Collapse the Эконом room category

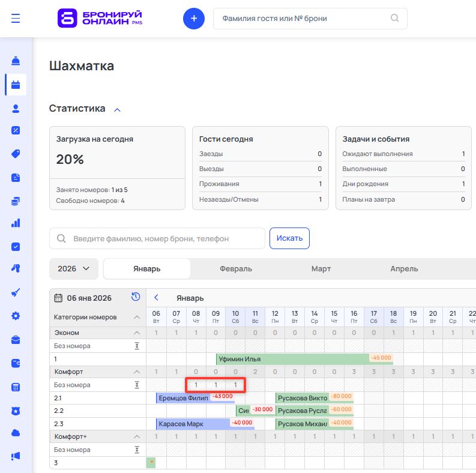pos(136,333)
